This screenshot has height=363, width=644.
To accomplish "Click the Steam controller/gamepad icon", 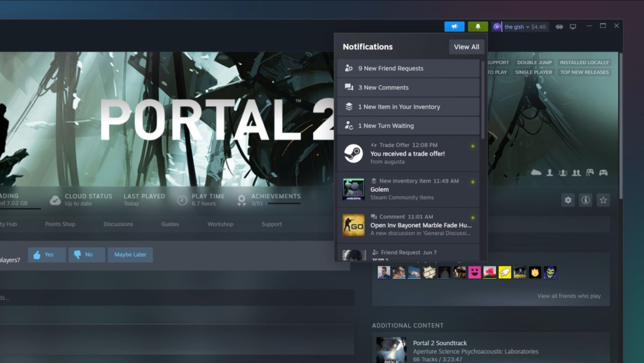I will pyautogui.click(x=559, y=27).
